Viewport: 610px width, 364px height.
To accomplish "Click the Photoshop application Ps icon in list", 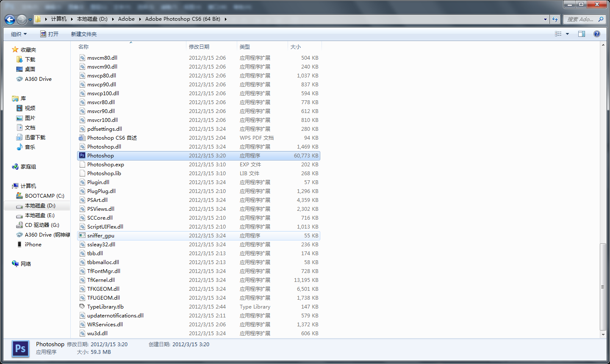I will [x=82, y=155].
